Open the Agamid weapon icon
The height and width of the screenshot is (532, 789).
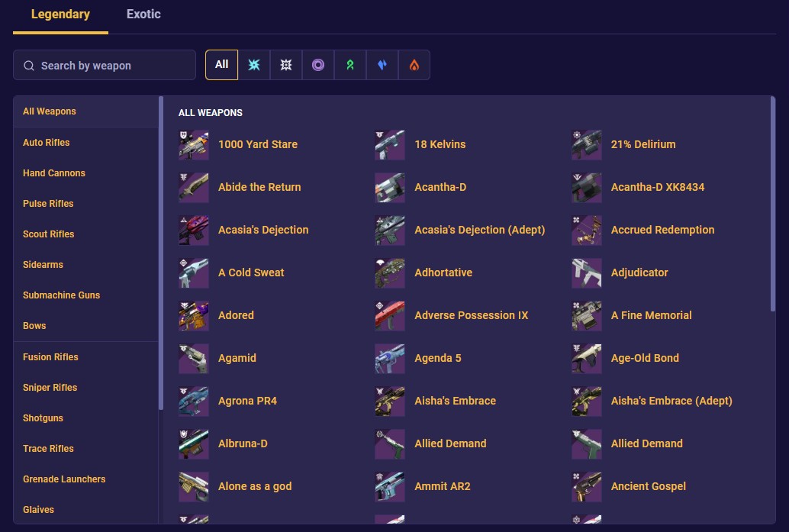[194, 359]
